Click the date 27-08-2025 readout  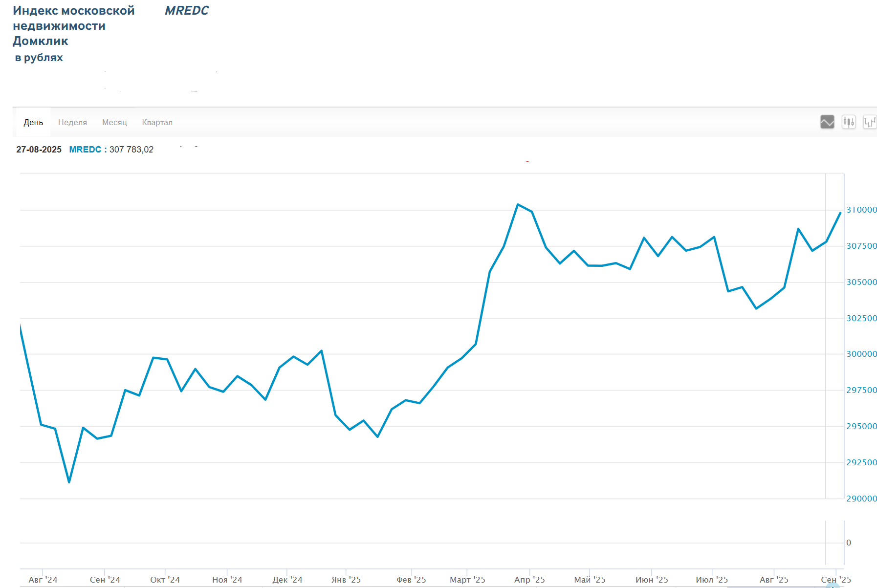39,150
